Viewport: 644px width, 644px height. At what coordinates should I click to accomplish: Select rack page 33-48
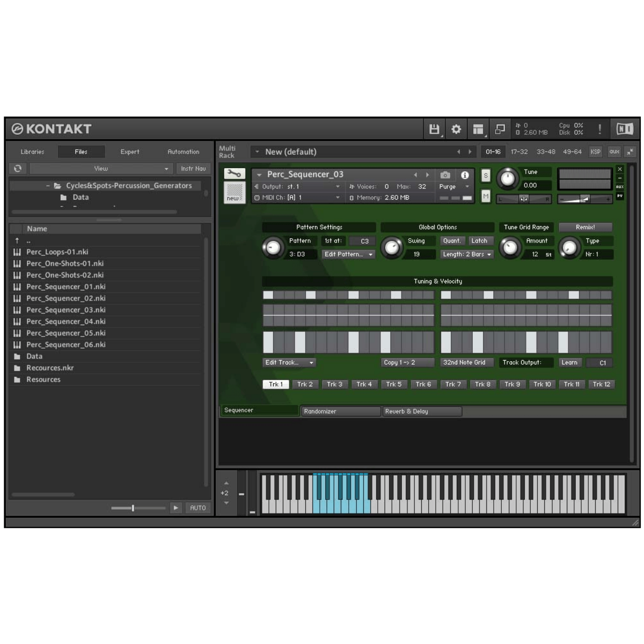[546, 152]
